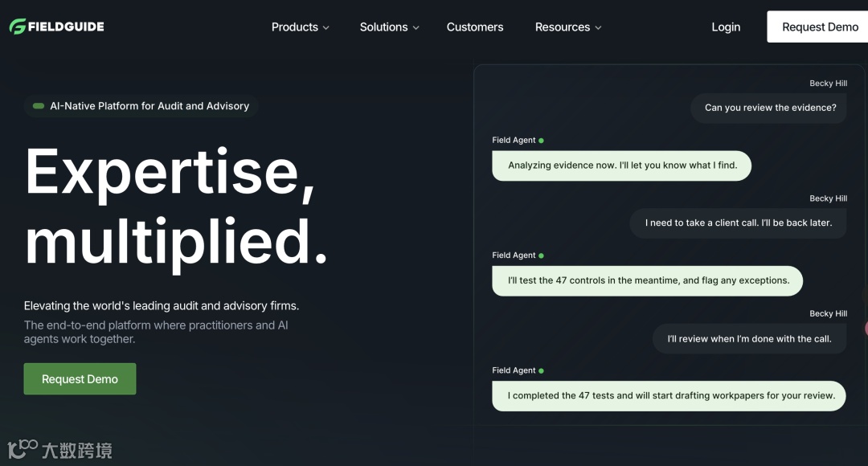Expand the Products dropdown menu
868x466 pixels.
click(x=300, y=27)
